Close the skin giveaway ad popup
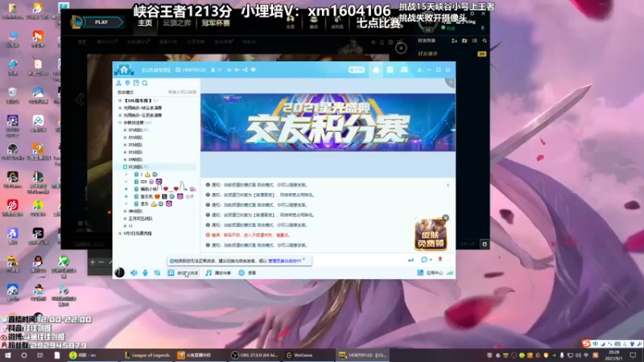 446,218
